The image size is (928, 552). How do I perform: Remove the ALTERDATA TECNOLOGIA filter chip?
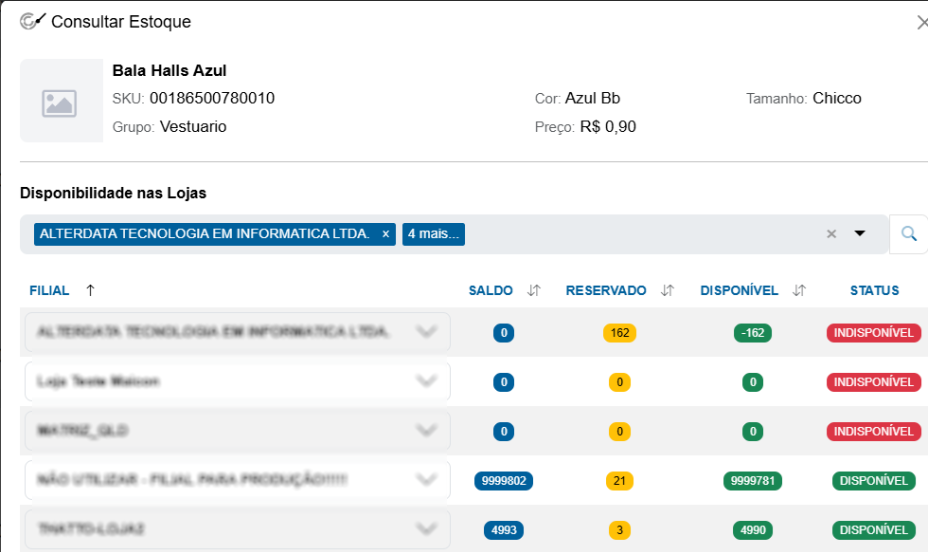tap(385, 234)
